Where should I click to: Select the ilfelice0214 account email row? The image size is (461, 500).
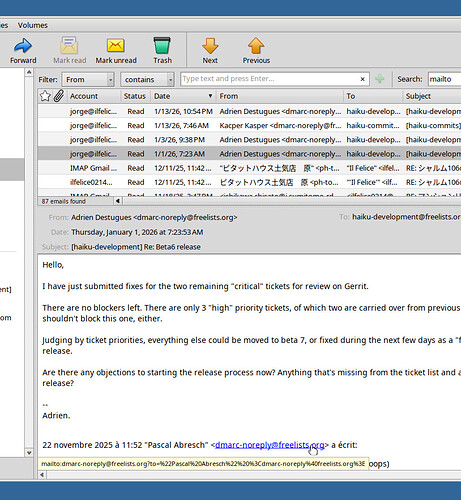[249, 182]
